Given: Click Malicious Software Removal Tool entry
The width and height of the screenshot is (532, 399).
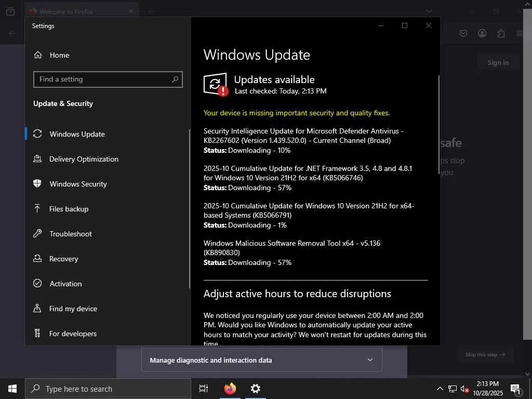Looking at the screenshot, I should [x=292, y=252].
